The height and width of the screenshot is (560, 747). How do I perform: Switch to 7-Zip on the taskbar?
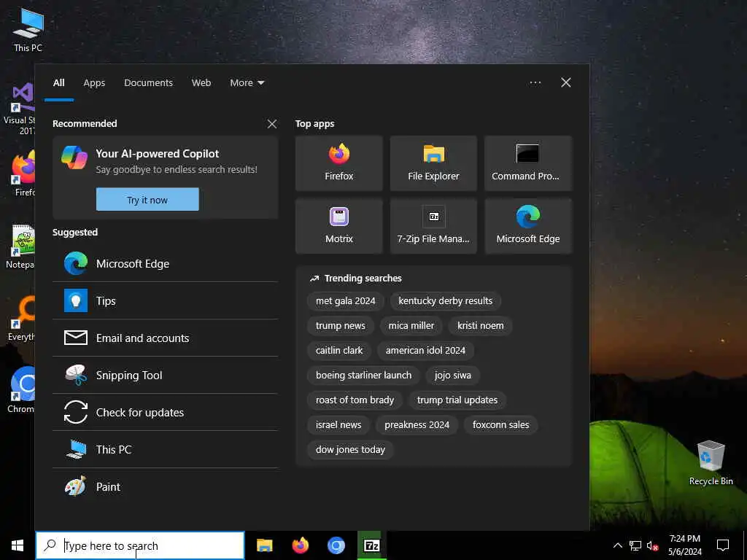click(371, 545)
